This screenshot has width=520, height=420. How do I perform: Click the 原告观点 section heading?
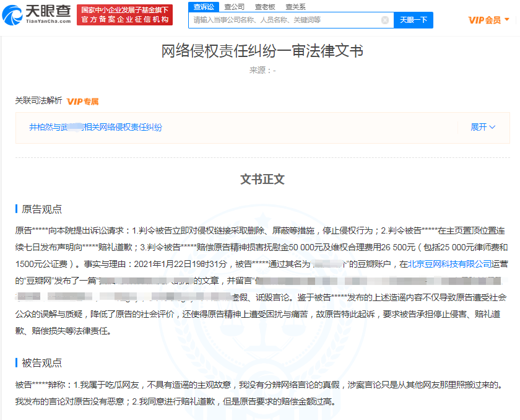41,209
